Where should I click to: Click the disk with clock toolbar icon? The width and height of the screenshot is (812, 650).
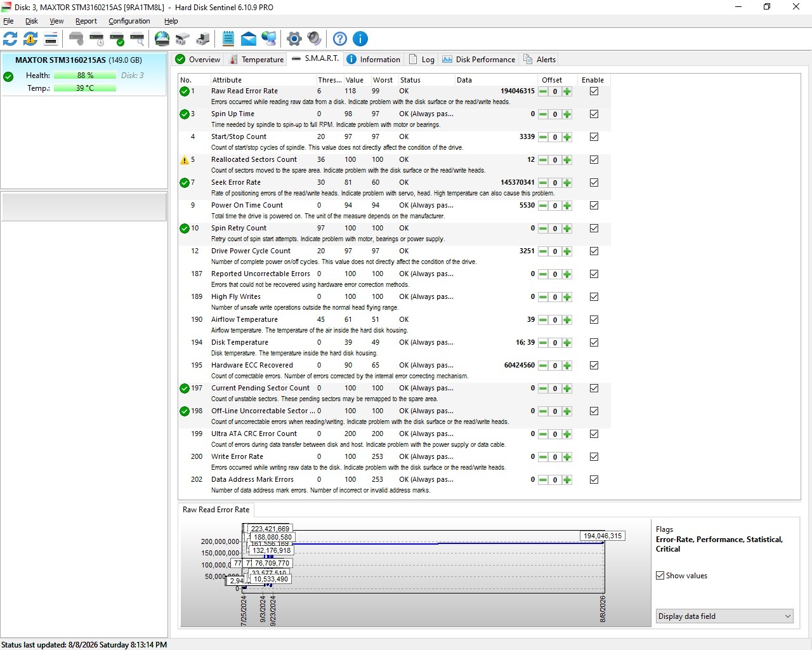97,39
